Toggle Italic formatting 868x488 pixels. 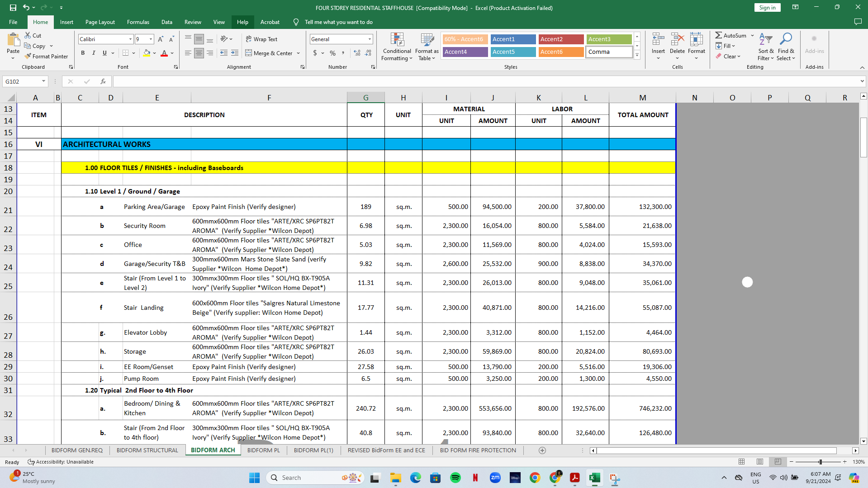click(94, 53)
